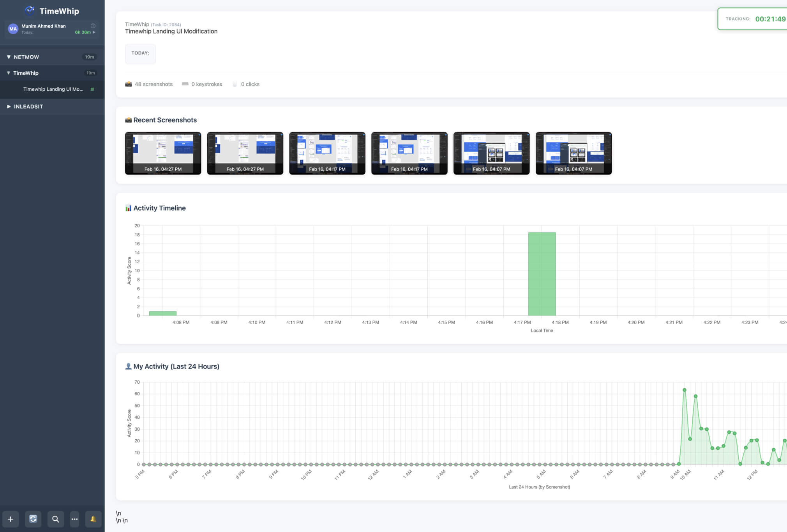
Task: Open the first Feb 16, 04:27 PM screenshot thumbnail
Action: [x=163, y=153]
